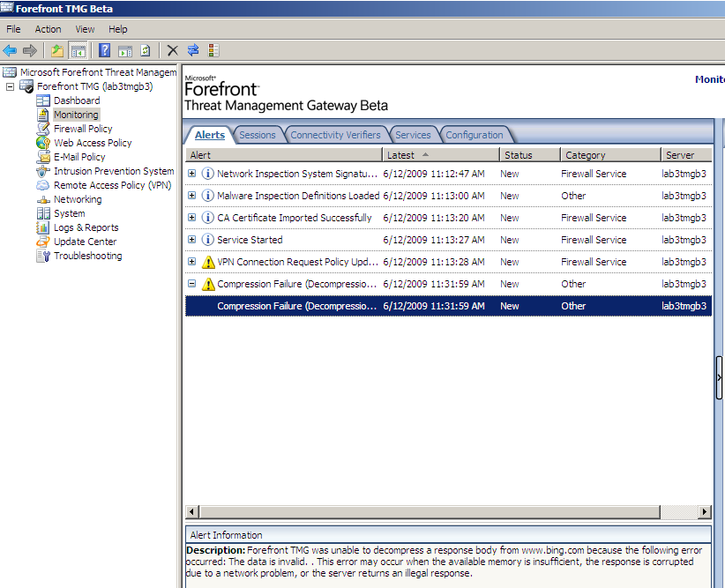Select the Firewall Policy tree icon
725x588 pixels.
pyautogui.click(x=43, y=129)
